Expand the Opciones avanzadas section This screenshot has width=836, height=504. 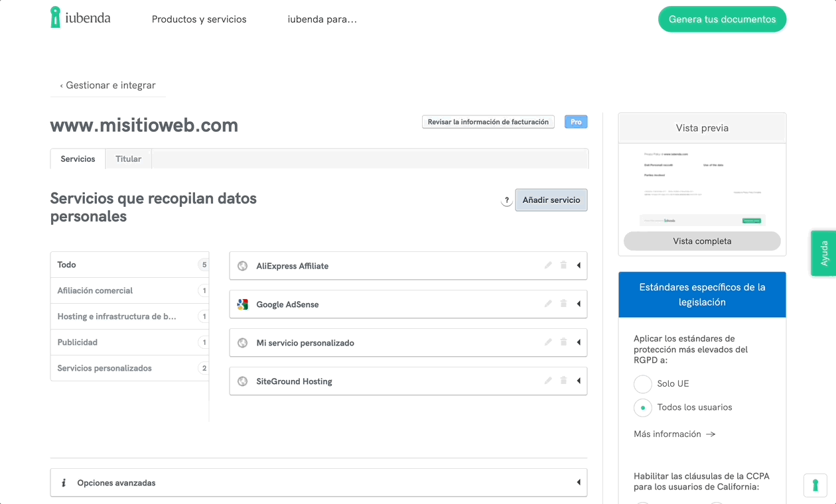[x=579, y=483]
